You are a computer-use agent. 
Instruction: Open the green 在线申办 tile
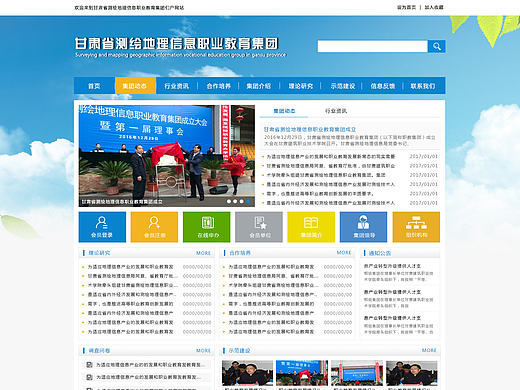207,227
